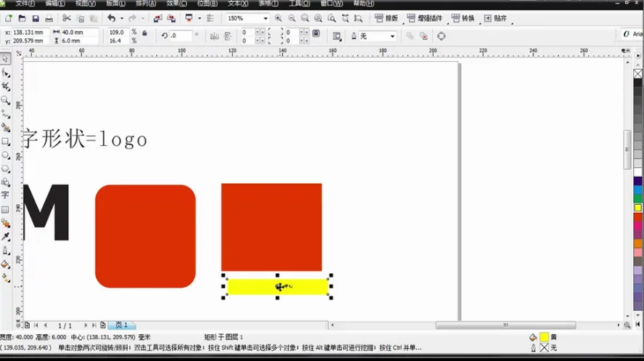Select the Eyedropper tool

(x=5, y=237)
